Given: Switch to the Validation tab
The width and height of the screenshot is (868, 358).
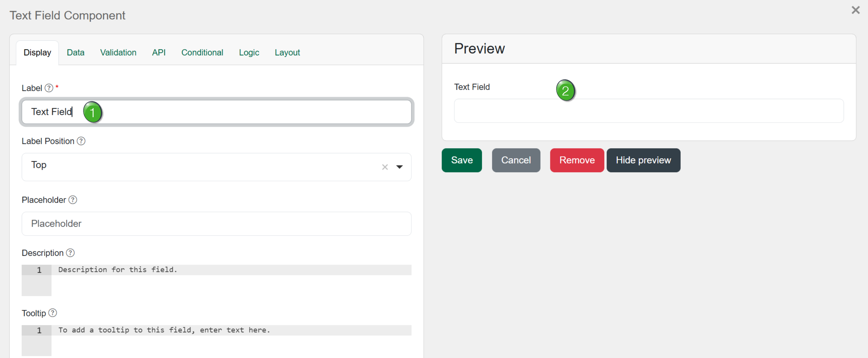Looking at the screenshot, I should click(x=118, y=53).
